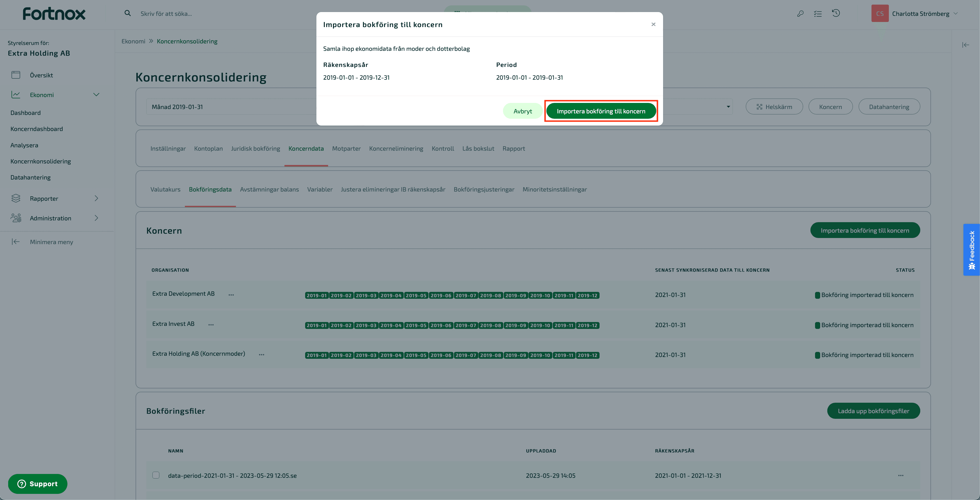The image size is (980, 500).
Task: Open options dots for Extra Development AB
Action: pos(231,294)
